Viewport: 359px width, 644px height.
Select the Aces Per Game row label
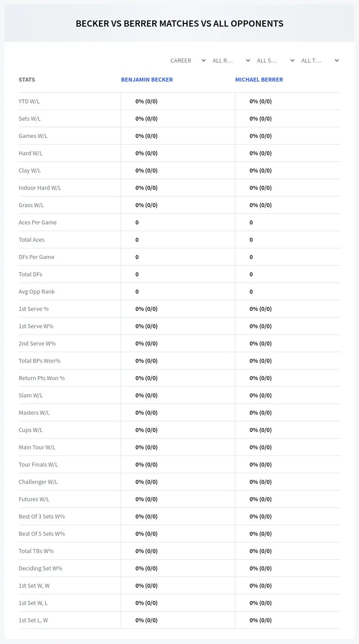click(x=38, y=222)
